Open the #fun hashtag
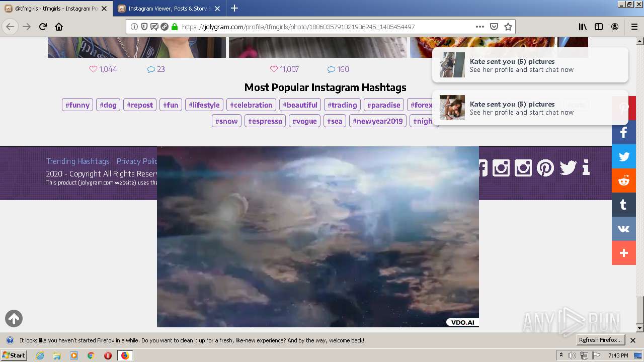 coord(171,105)
